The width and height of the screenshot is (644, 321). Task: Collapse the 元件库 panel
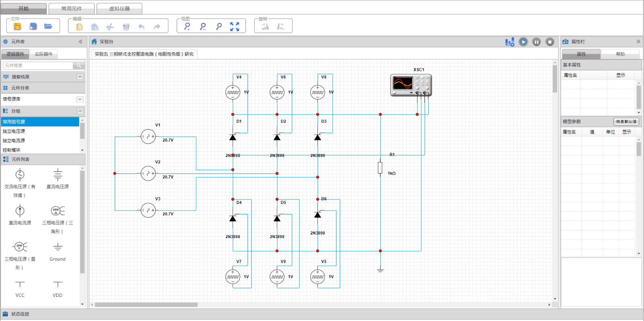click(x=80, y=42)
